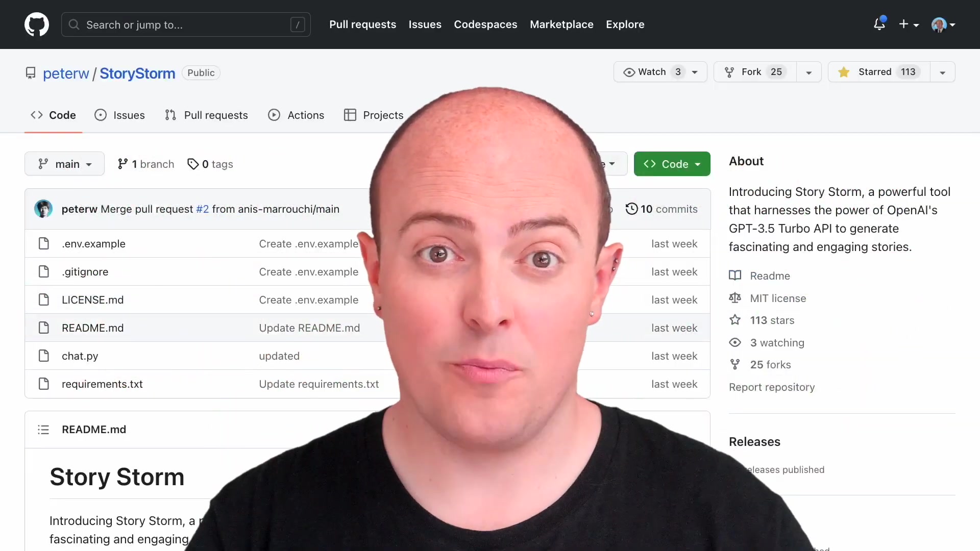The height and width of the screenshot is (551, 980).
Task: Open the Releases heading link
Action: pyautogui.click(x=754, y=442)
